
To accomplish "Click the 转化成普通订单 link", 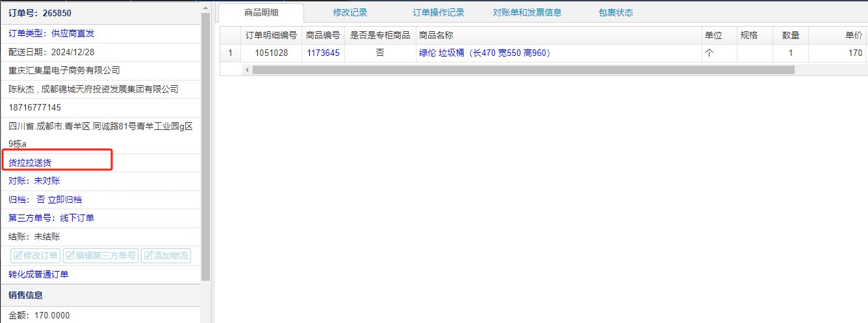I will 38,274.
